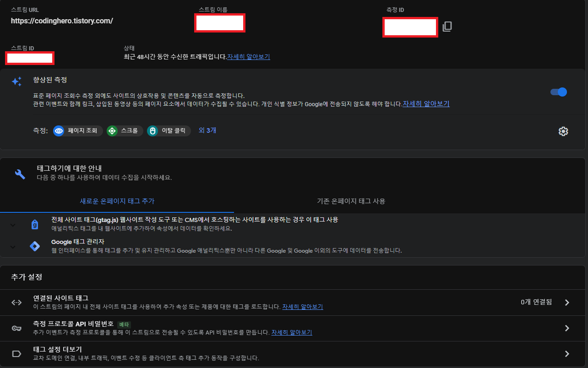Viewport: 588px width, 368px height.
Task: Open 자세히 알아보기 link in 향상된 측정 description
Action: coord(426,103)
